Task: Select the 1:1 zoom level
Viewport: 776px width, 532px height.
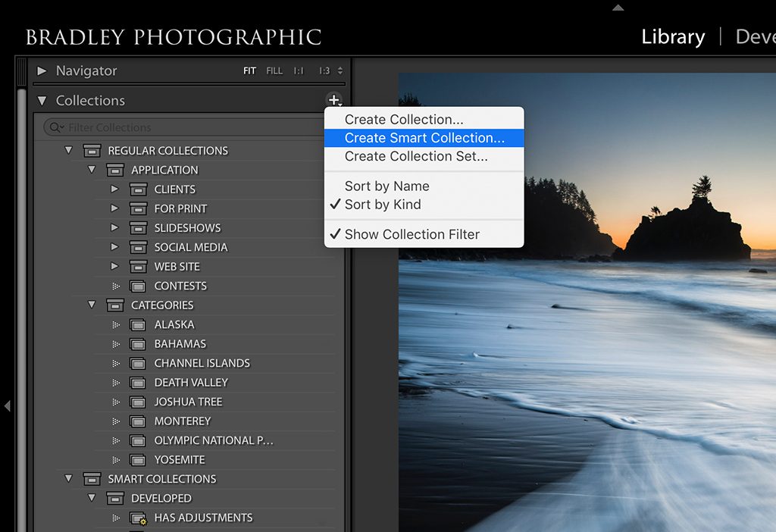Action: point(297,70)
